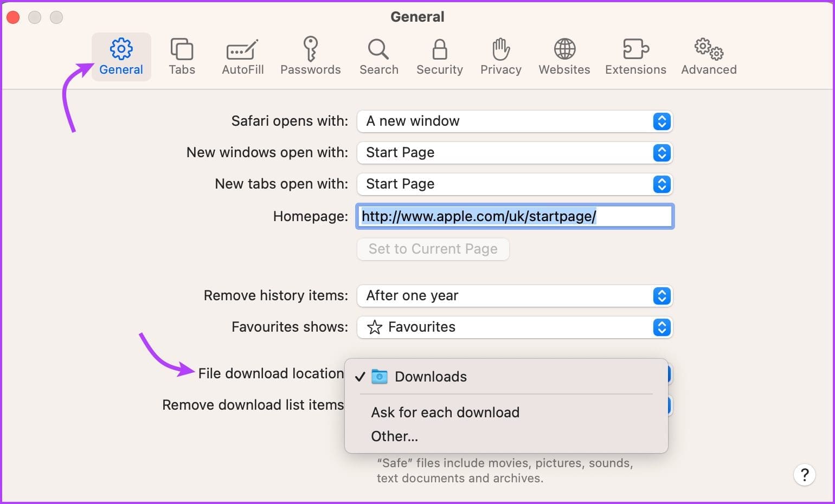This screenshot has height=504, width=835.
Task: Open the Search preferences pane
Action: tap(378, 57)
